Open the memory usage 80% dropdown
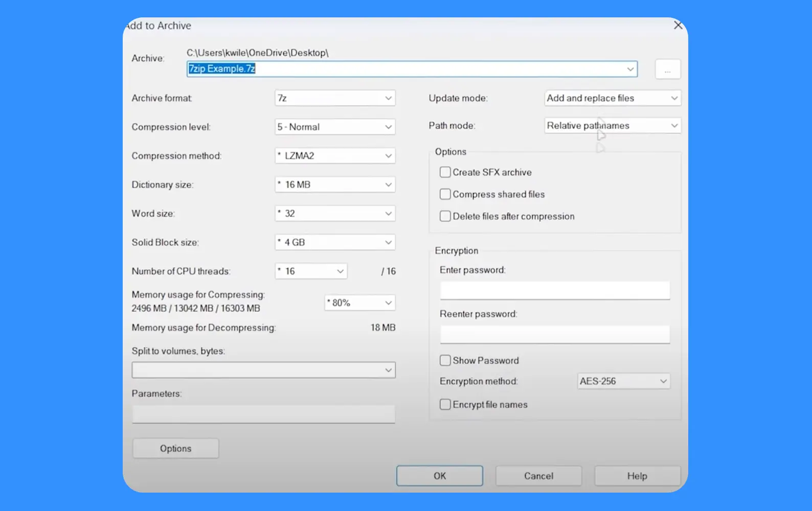 pyautogui.click(x=360, y=303)
